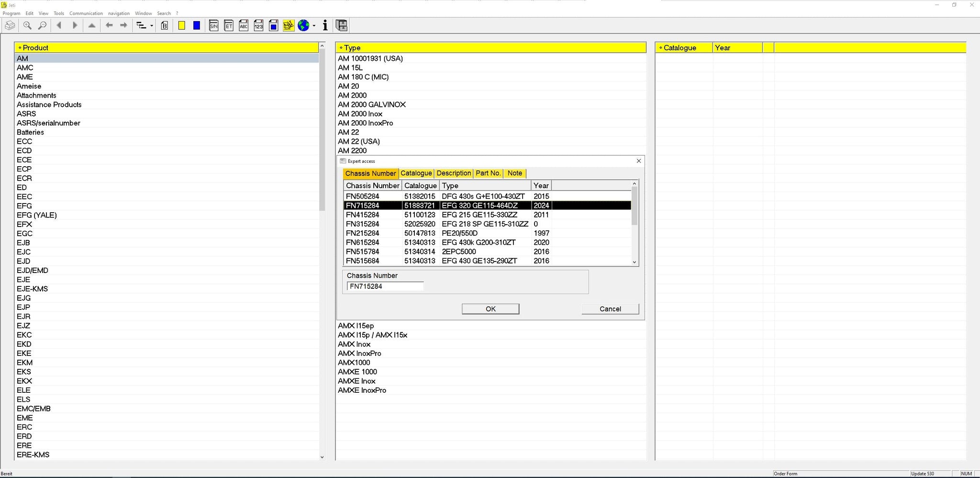Open the globe language dropdown arrow
The height and width of the screenshot is (478, 980).
(314, 26)
